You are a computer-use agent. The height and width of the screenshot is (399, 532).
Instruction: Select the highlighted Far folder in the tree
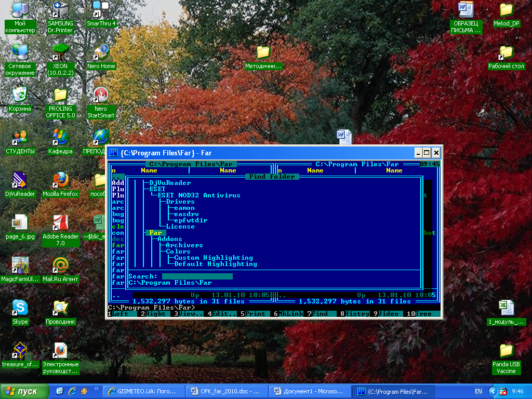pos(155,233)
